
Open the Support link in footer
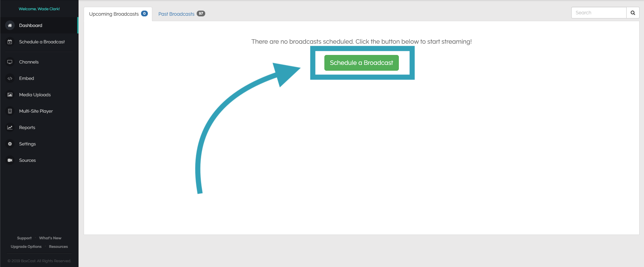click(x=24, y=238)
